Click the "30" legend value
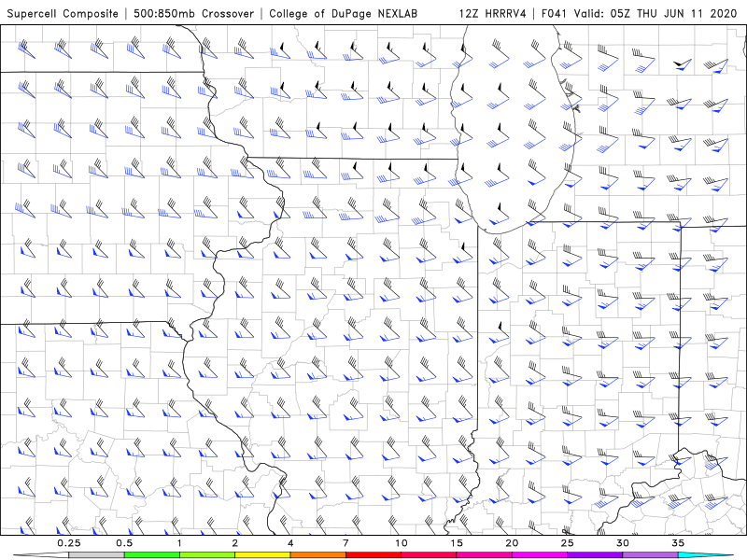 623,543
